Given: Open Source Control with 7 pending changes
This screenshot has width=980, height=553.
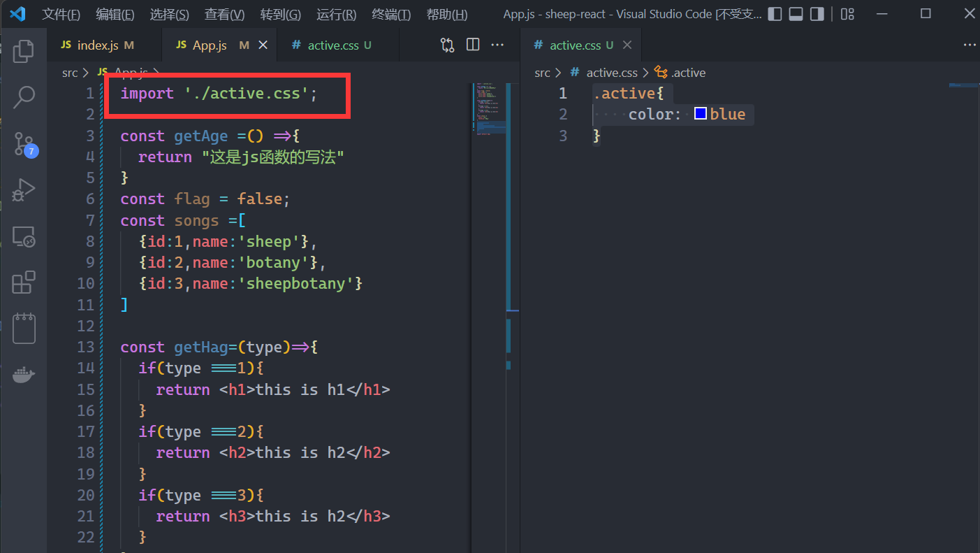Looking at the screenshot, I should click(x=24, y=143).
